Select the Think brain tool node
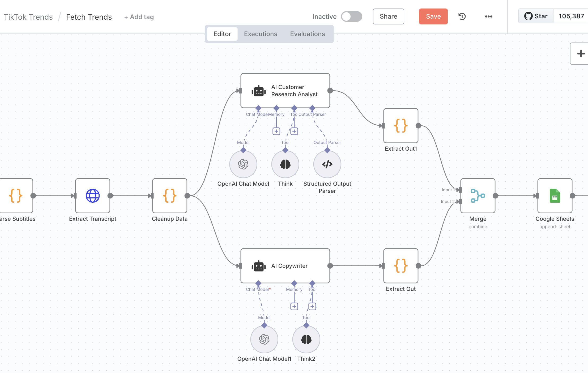 coord(285,164)
